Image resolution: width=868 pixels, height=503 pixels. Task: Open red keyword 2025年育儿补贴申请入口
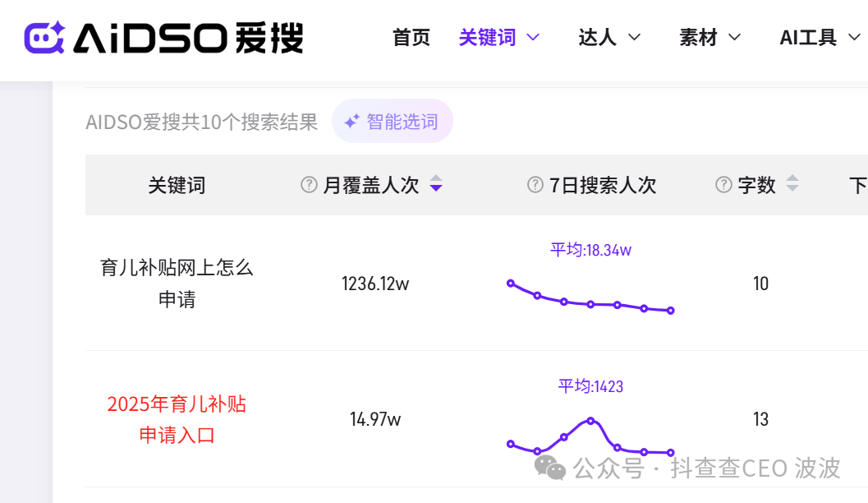177,419
